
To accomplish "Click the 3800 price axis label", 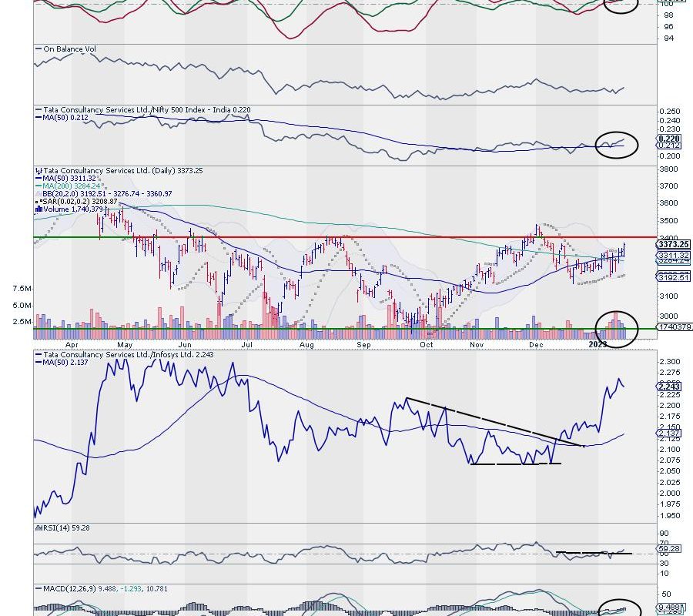I will [x=668, y=169].
